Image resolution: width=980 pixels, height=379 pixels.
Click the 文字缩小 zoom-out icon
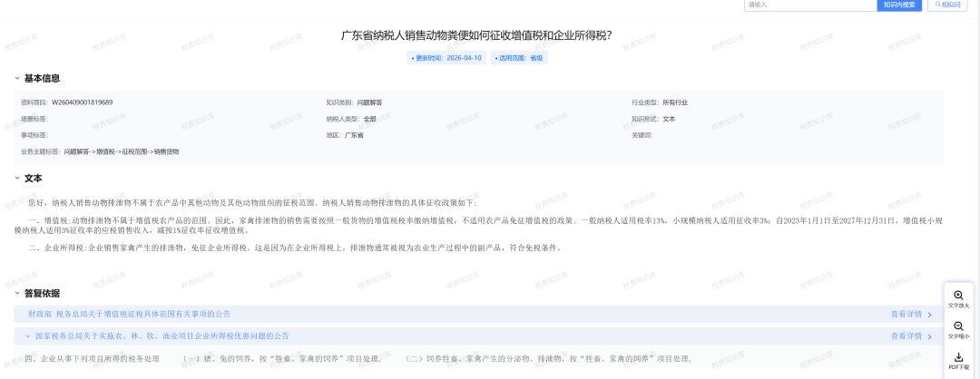click(959, 326)
